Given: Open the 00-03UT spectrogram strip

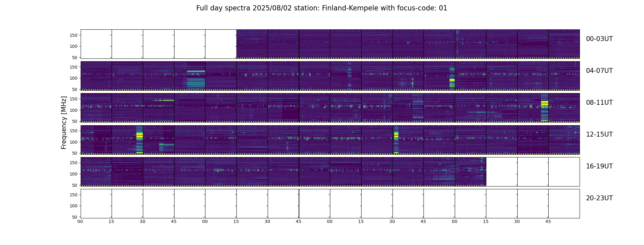Looking at the screenshot, I should tap(330, 44).
